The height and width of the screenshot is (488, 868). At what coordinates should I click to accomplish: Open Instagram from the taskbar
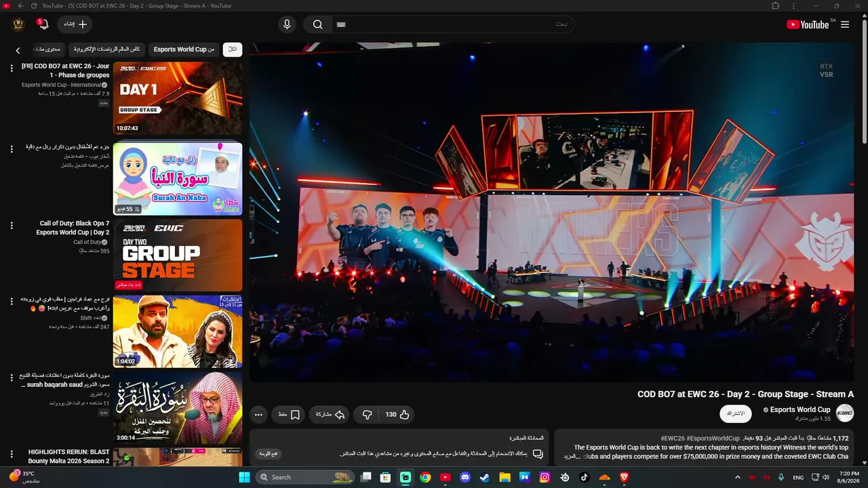point(545,477)
